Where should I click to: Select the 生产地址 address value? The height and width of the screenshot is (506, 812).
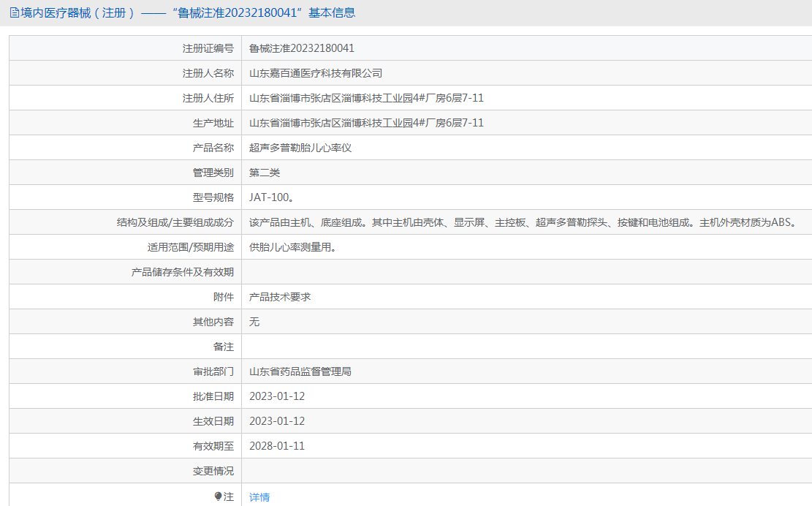tap(367, 123)
